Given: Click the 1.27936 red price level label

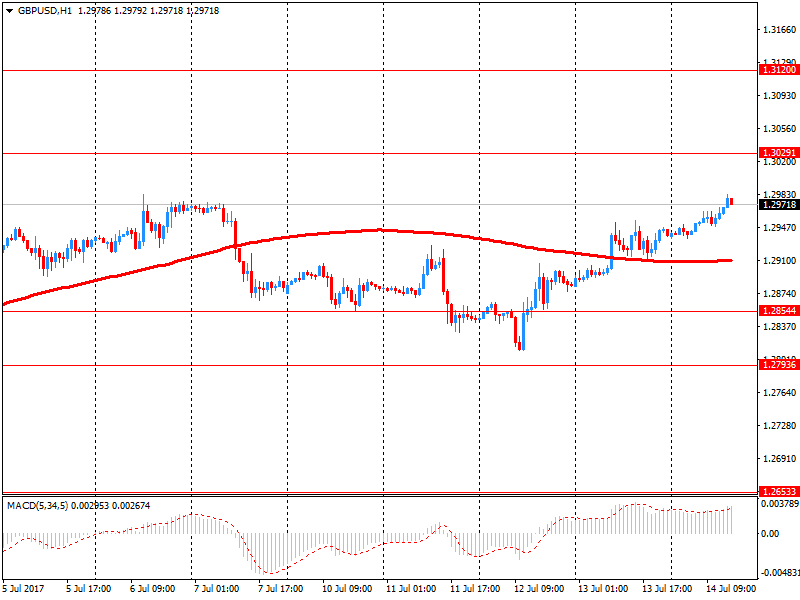Looking at the screenshot, I should point(779,365).
